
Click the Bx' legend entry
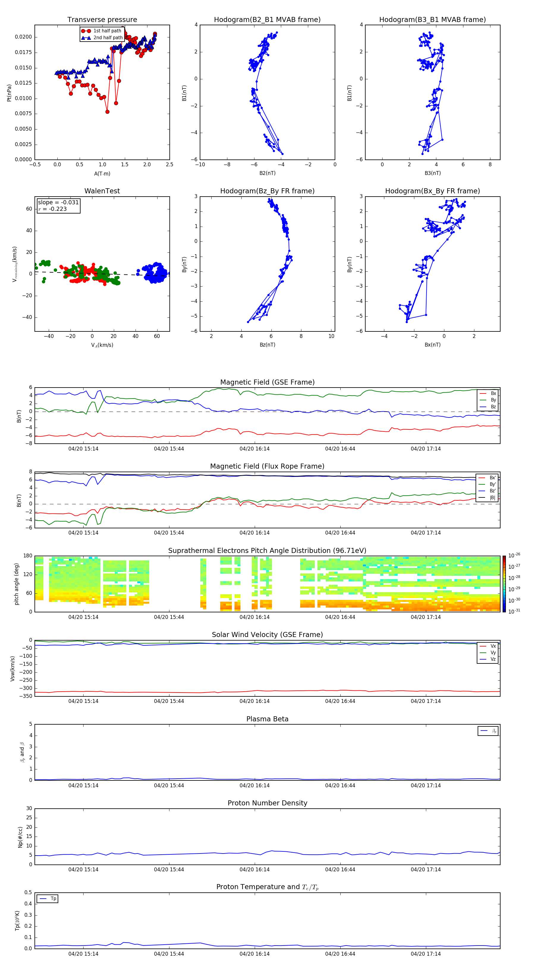pos(487,478)
